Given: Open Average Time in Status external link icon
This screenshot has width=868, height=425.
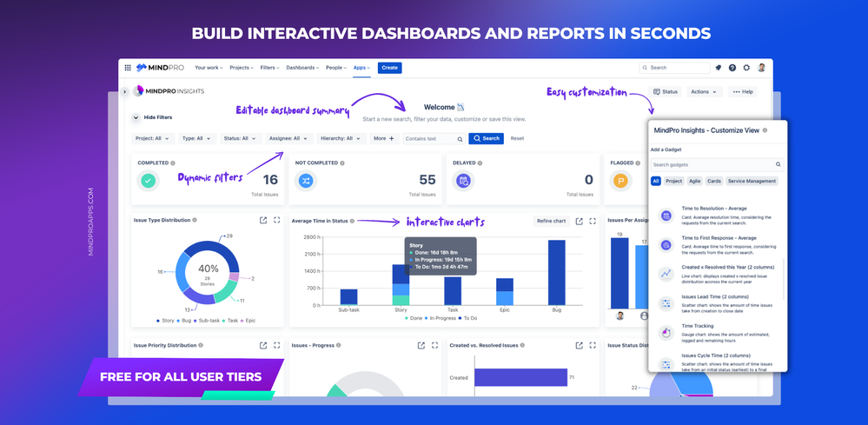Looking at the screenshot, I should pyautogui.click(x=579, y=221).
